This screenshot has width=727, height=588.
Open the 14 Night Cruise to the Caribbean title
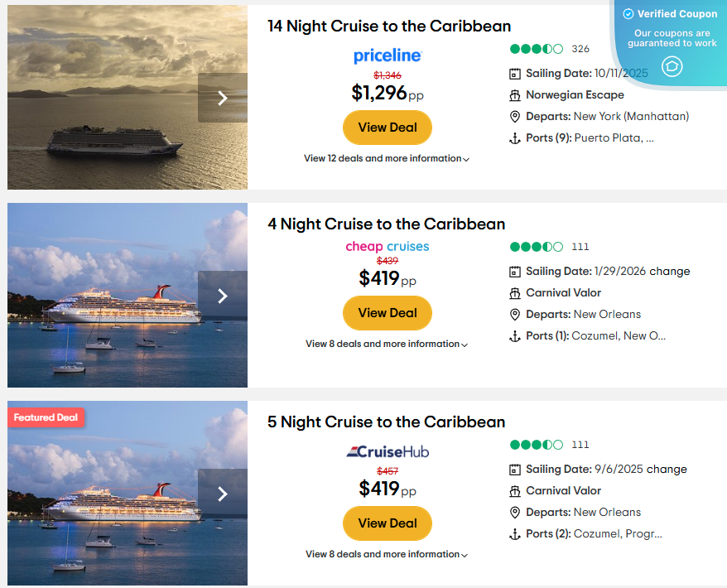(x=389, y=27)
